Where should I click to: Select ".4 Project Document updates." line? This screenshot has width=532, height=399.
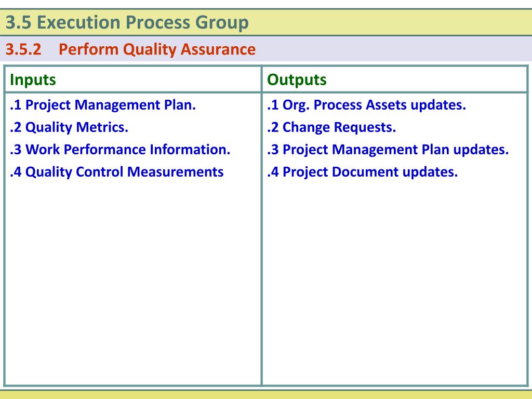pos(363,172)
